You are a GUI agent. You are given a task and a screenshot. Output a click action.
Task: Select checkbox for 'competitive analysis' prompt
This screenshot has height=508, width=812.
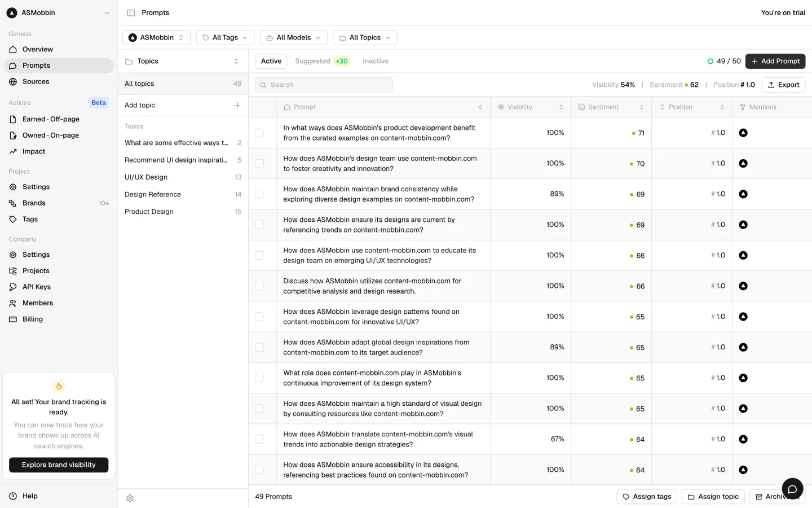pos(259,286)
